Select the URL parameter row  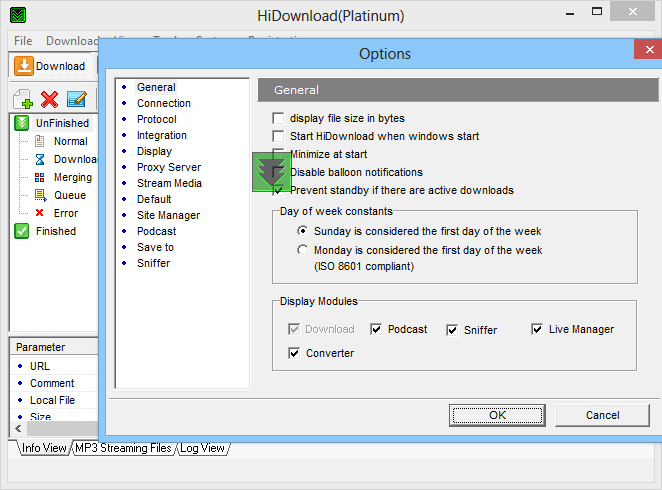pos(54,366)
